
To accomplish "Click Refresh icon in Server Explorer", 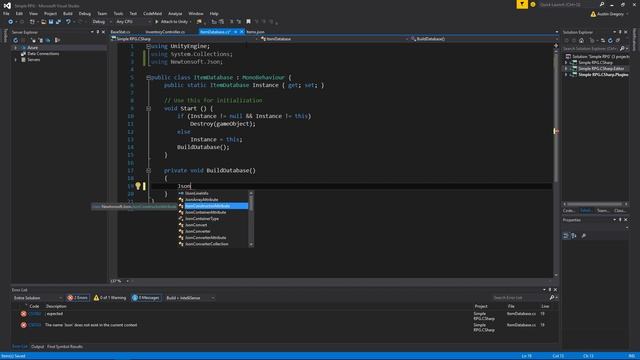I will point(16,40).
